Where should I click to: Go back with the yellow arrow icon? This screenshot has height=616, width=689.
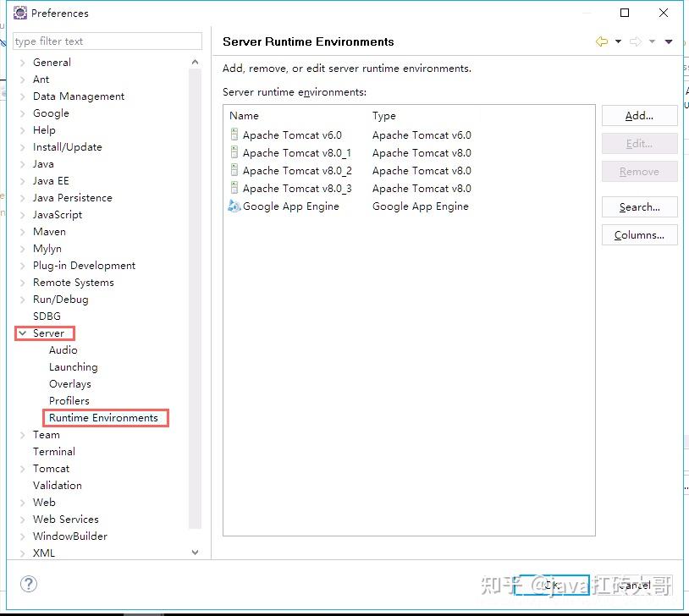602,41
